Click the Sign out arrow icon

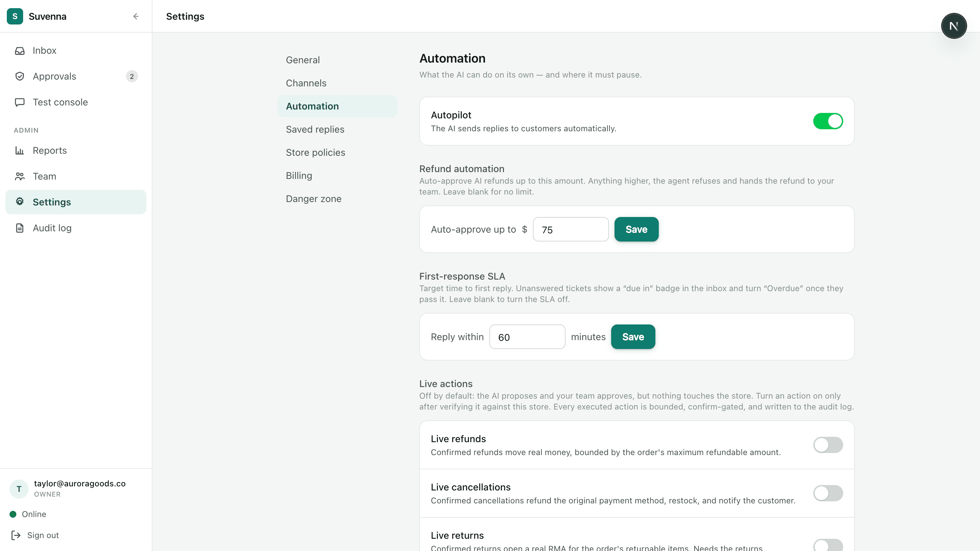pos(16,535)
